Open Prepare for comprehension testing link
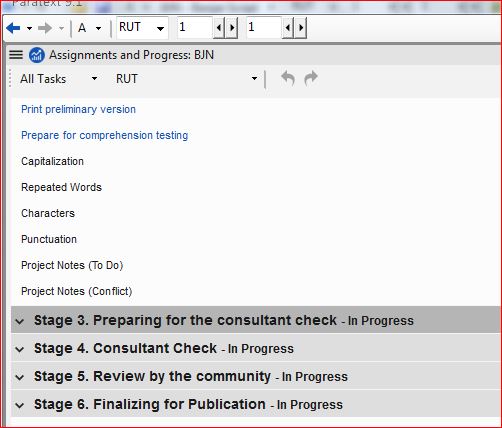The image size is (502, 428). point(105,135)
